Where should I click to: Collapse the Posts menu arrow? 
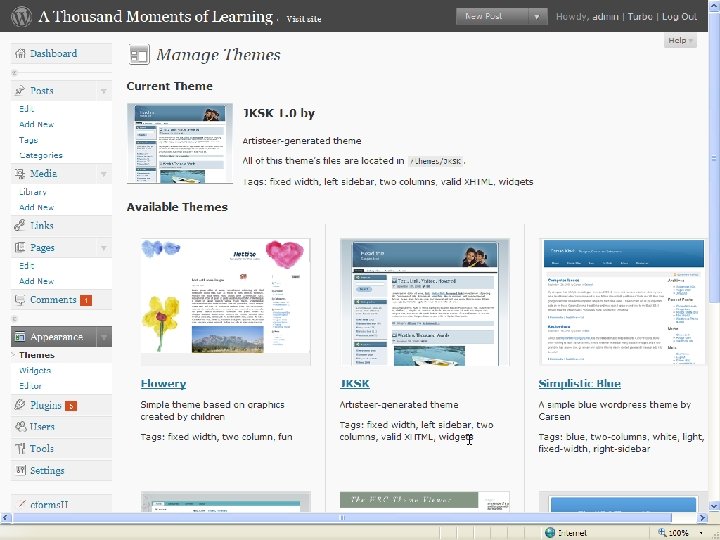(x=104, y=91)
